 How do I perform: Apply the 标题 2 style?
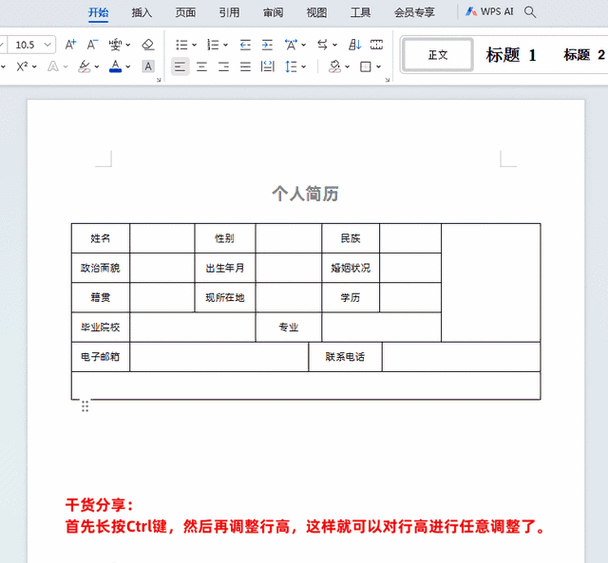[x=584, y=55]
